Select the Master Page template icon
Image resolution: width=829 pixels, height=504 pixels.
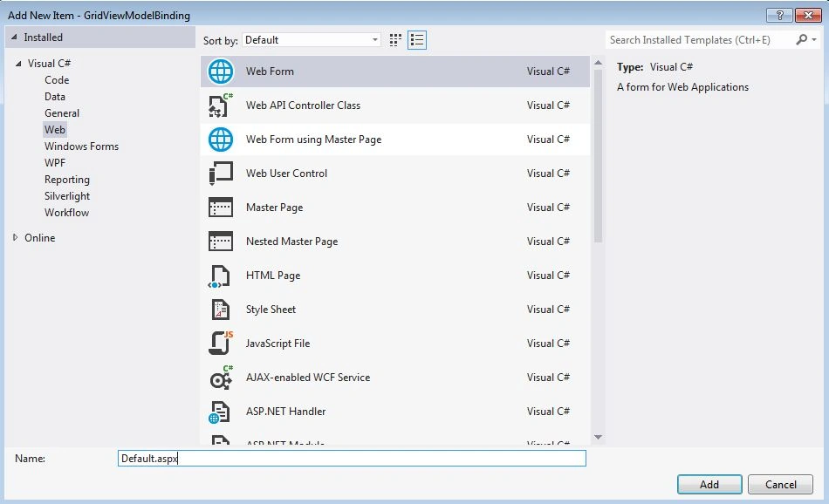(x=221, y=208)
